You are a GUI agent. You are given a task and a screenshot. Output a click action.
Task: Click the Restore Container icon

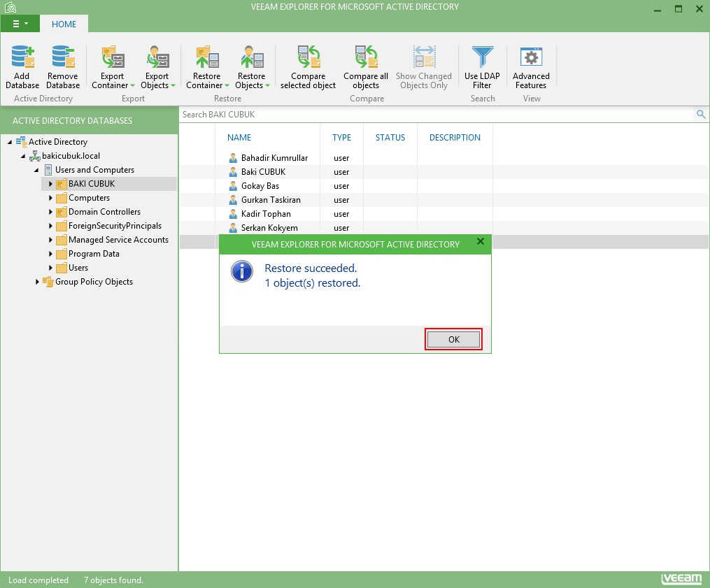[x=207, y=57]
